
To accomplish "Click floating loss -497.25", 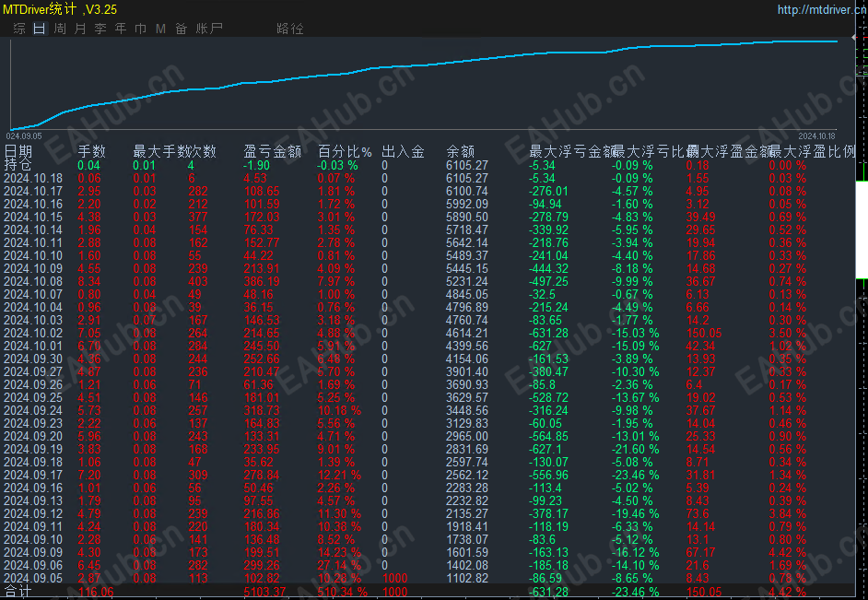I will (548, 282).
